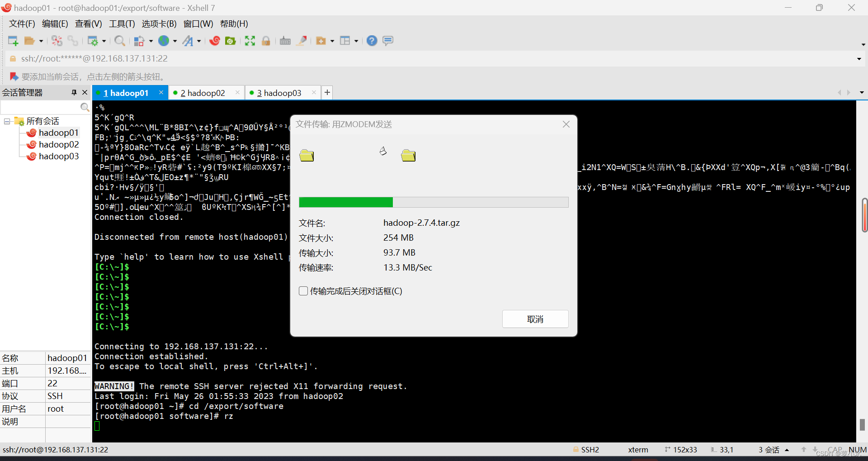Expand the Font dropdown arrow

[199, 41]
